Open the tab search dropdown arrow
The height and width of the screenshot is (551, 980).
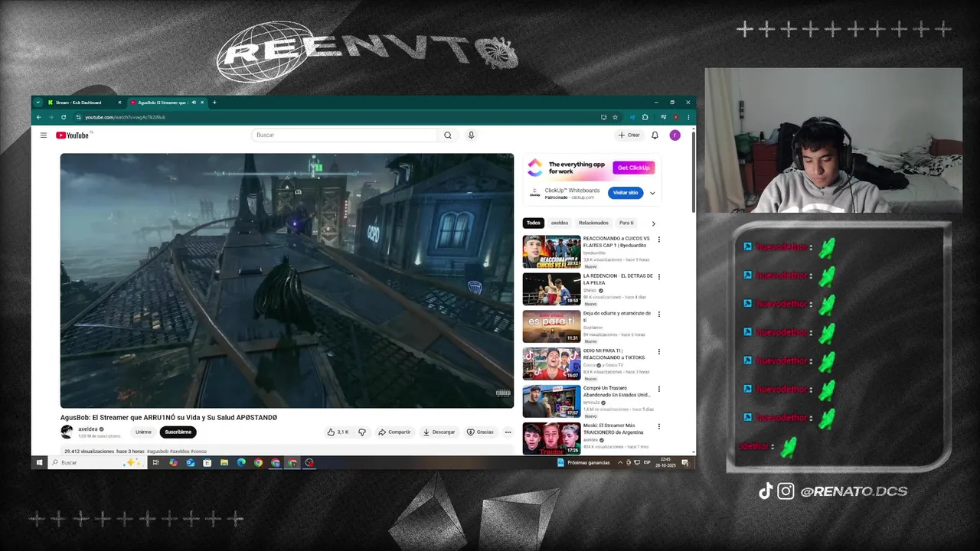(38, 103)
